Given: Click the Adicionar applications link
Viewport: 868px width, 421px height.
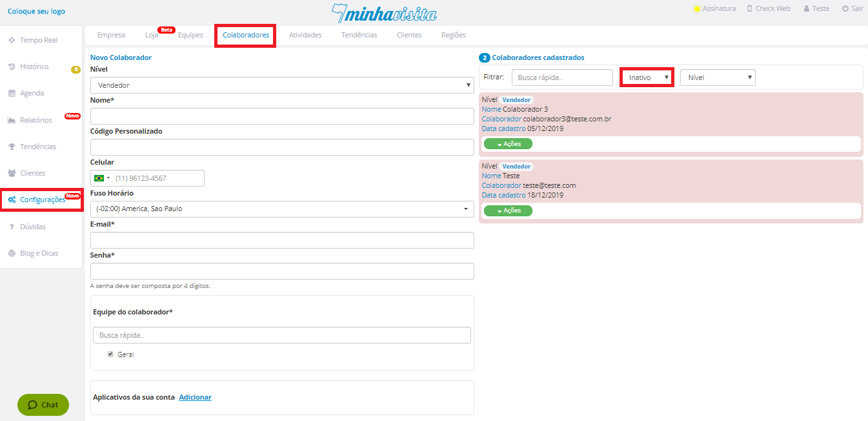Looking at the screenshot, I should [x=195, y=397].
